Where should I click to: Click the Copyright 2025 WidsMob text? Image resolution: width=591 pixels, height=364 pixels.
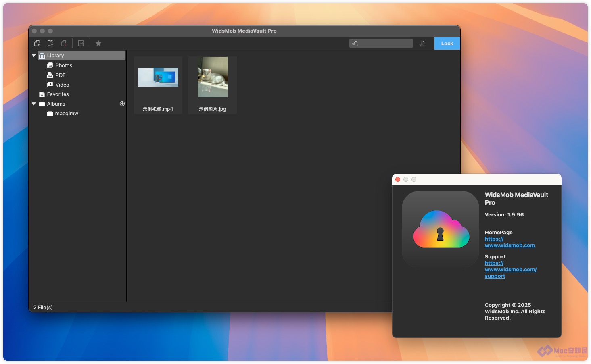click(x=515, y=312)
